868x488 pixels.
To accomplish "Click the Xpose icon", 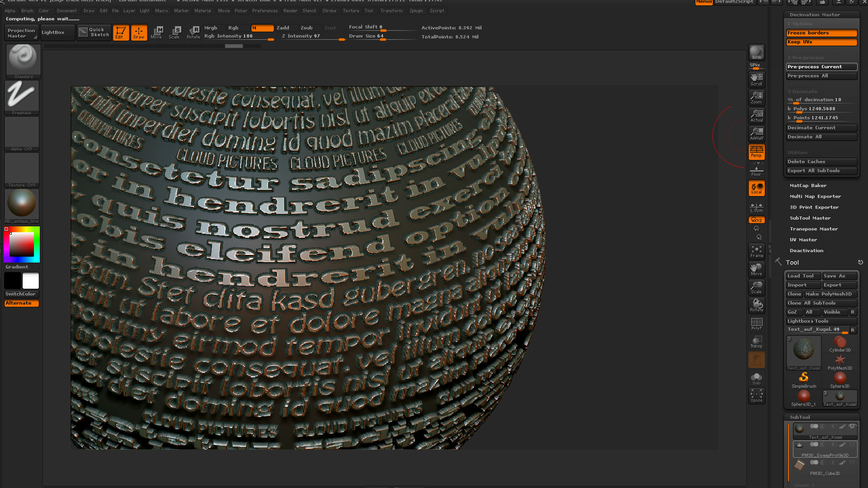I will [756, 396].
